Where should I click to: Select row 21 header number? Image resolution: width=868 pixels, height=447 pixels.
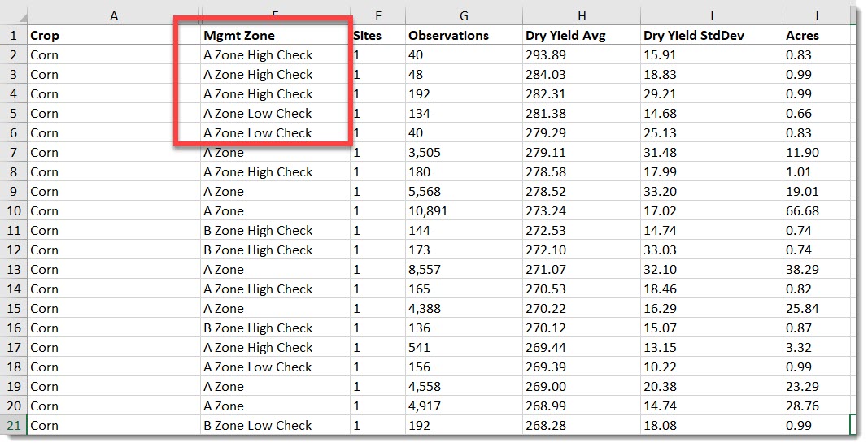(x=14, y=426)
